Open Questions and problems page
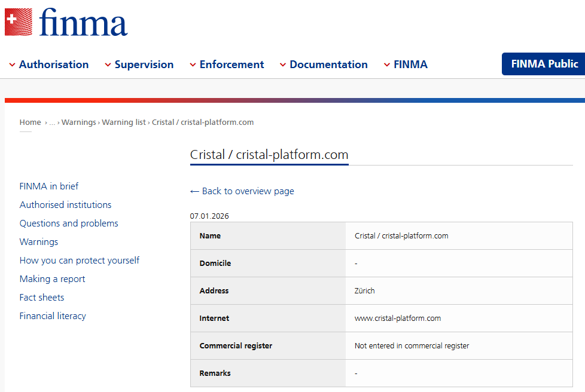This screenshot has height=392, width=585. click(x=69, y=223)
